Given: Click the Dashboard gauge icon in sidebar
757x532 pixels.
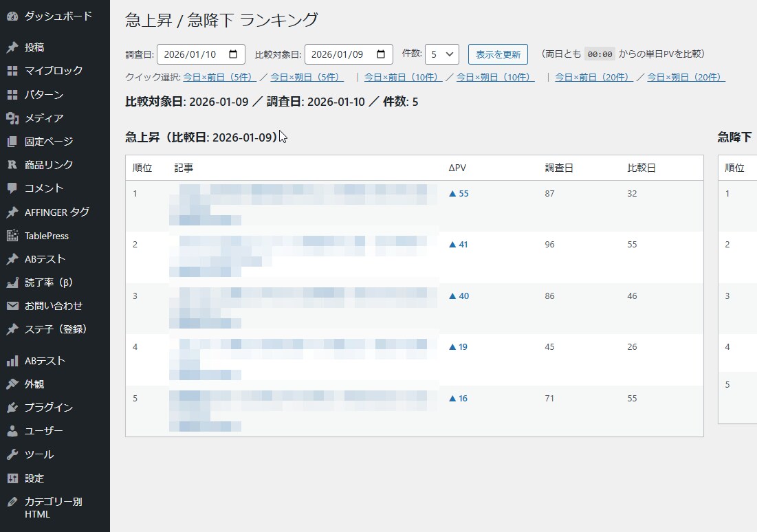Looking at the screenshot, I should click(12, 16).
